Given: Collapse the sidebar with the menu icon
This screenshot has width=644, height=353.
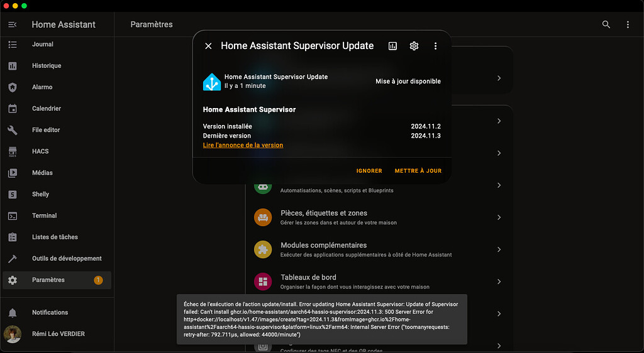Looking at the screenshot, I should 13,24.
